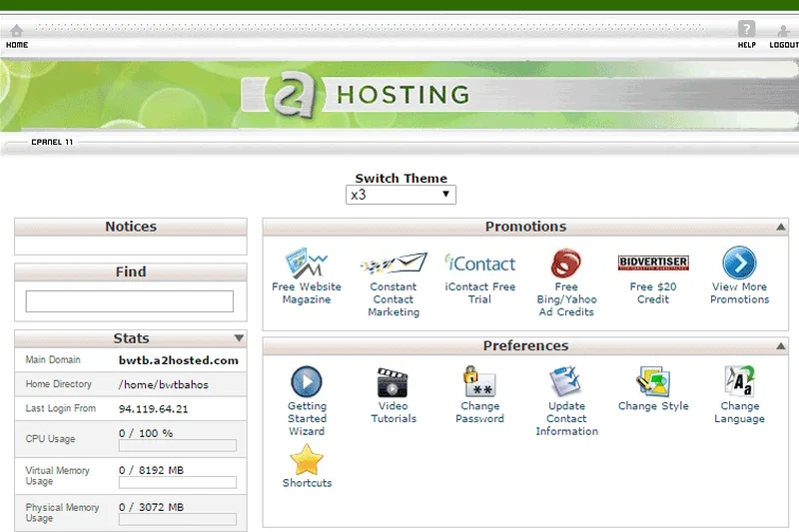Click the Preferences panel title
Image resolution: width=799 pixels, height=532 pixels.
coord(525,345)
